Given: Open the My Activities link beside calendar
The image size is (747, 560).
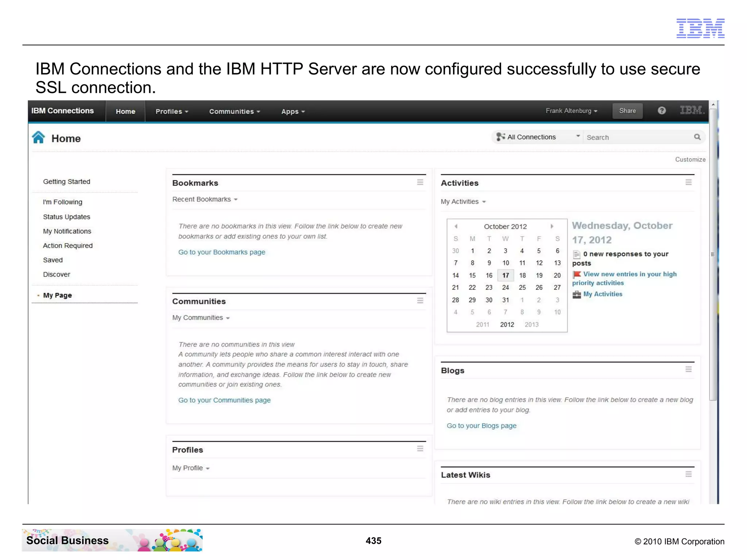Looking at the screenshot, I should click(603, 294).
